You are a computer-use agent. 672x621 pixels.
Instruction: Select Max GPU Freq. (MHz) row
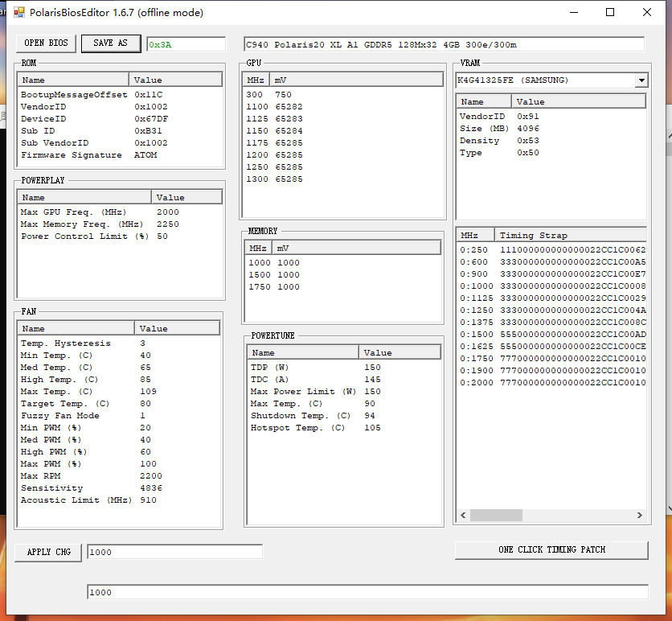point(120,212)
